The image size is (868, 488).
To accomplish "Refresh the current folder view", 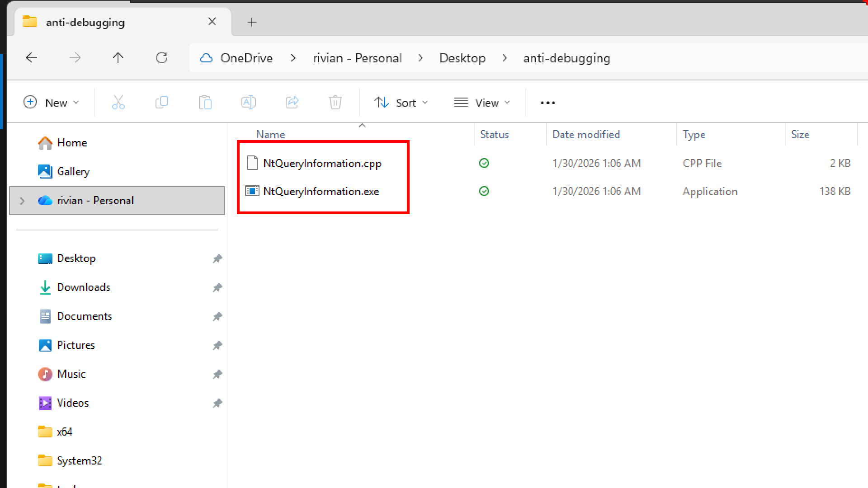I will (x=162, y=58).
